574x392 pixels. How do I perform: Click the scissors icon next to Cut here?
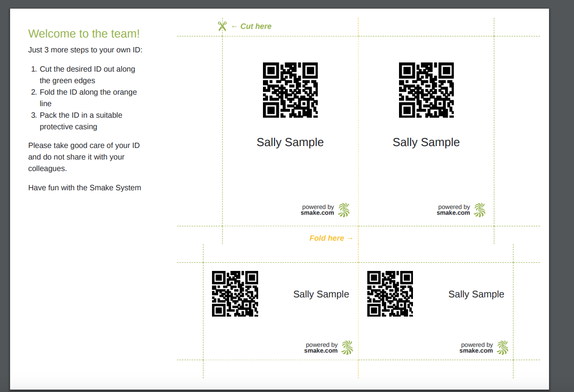(x=222, y=26)
